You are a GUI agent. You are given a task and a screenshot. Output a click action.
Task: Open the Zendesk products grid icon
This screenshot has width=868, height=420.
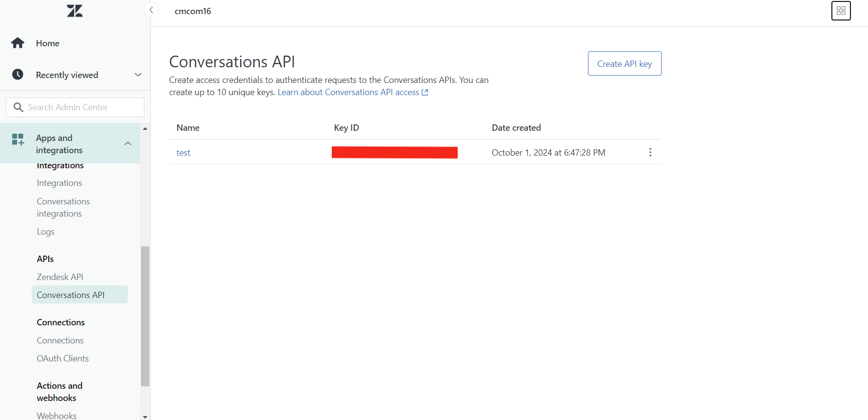pyautogui.click(x=841, y=11)
